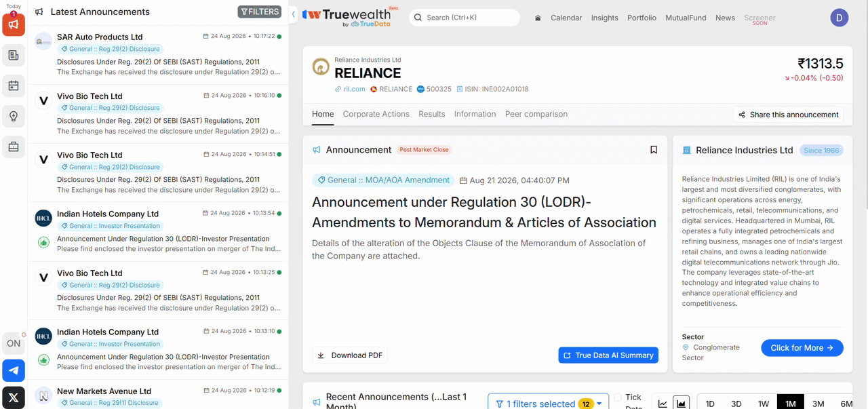868x409 pixels.
Task: Click the General :: MOA/AOA Amendment tag
Action: pyautogui.click(x=384, y=180)
